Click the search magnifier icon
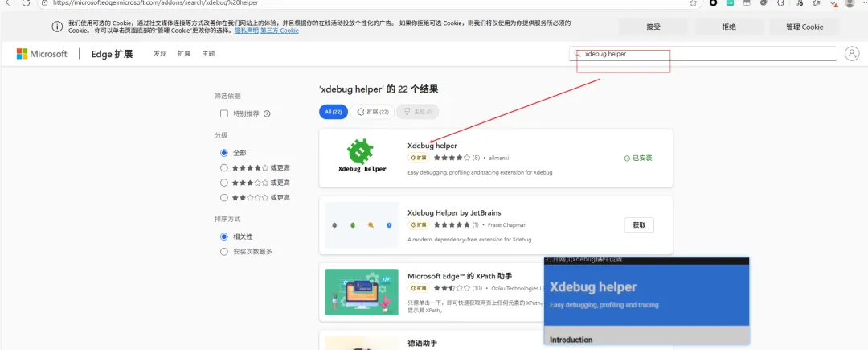Viewport: 868px width, 350px height. (x=577, y=54)
